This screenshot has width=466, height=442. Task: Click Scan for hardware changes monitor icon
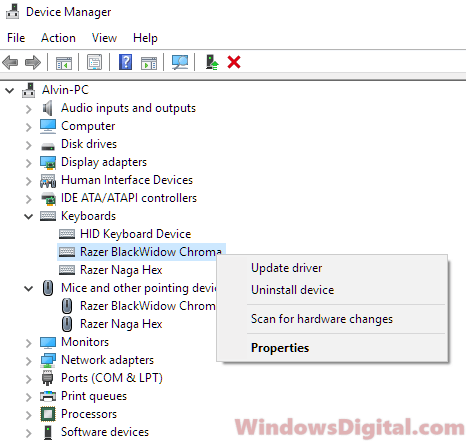click(x=180, y=62)
